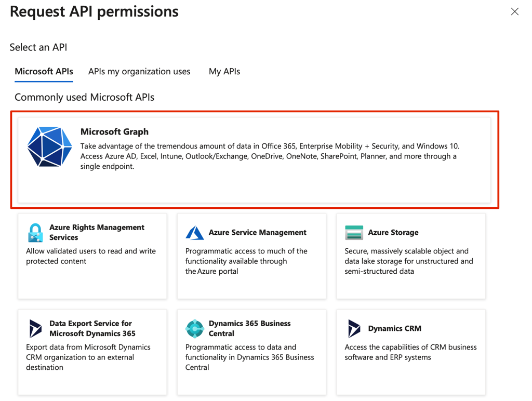Pick the Azure Storage title

[393, 232]
